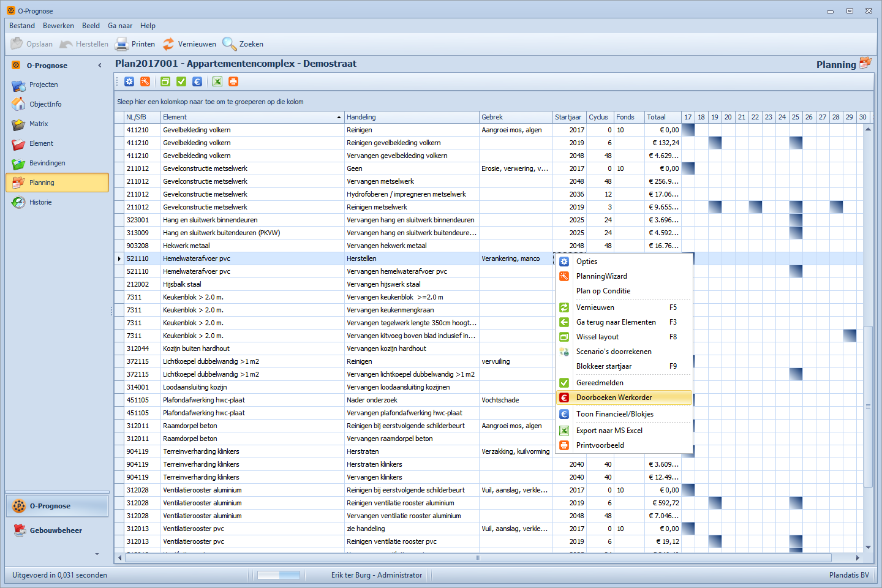Click total € 592,72 cell
This screenshot has height=588, width=882.
(x=663, y=503)
